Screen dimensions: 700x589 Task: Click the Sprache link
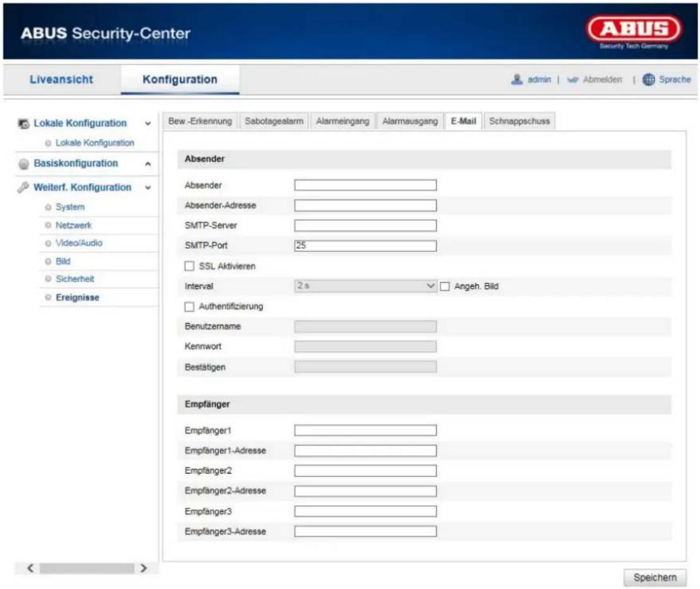click(674, 80)
